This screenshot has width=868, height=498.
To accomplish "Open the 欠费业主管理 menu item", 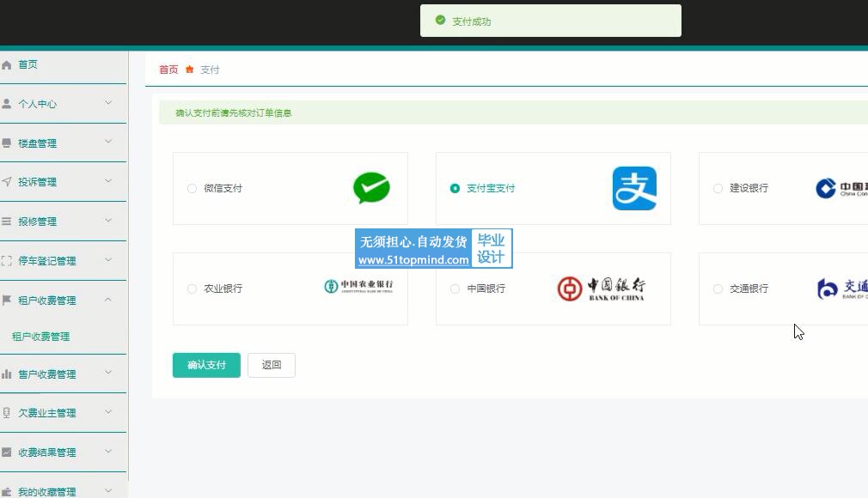I will pyautogui.click(x=63, y=413).
